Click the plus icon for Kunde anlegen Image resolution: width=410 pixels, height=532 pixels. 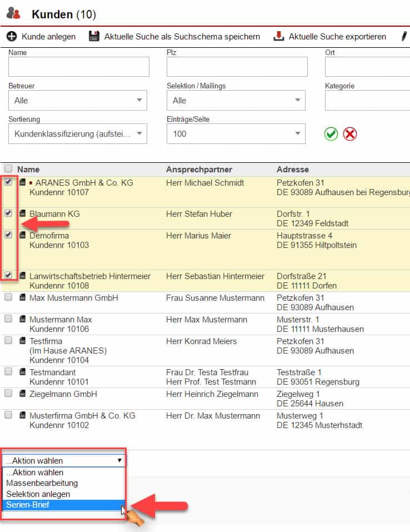click(12, 37)
